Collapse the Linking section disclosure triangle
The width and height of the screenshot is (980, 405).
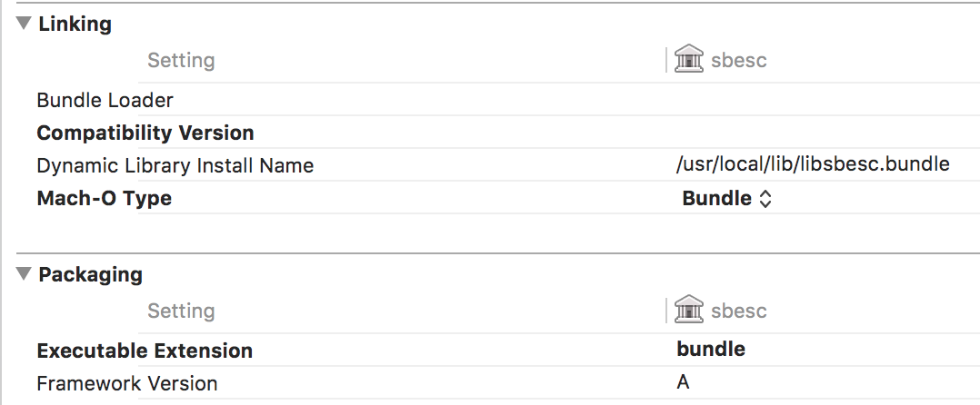click(24, 25)
